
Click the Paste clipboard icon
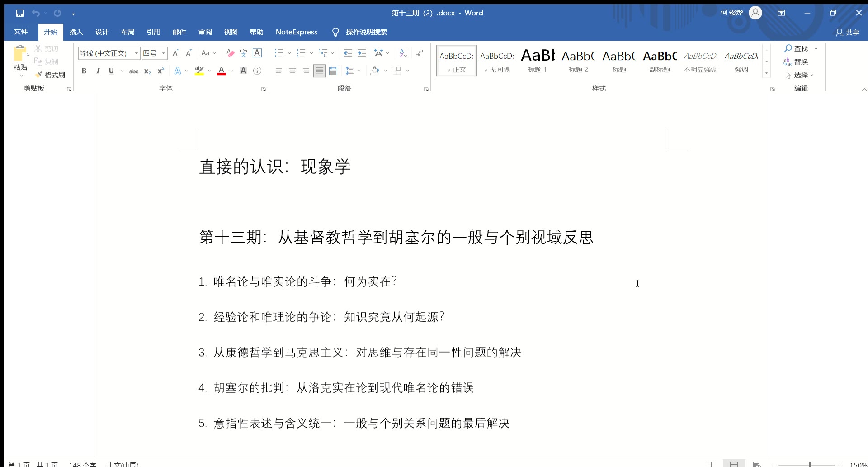pyautogui.click(x=20, y=53)
